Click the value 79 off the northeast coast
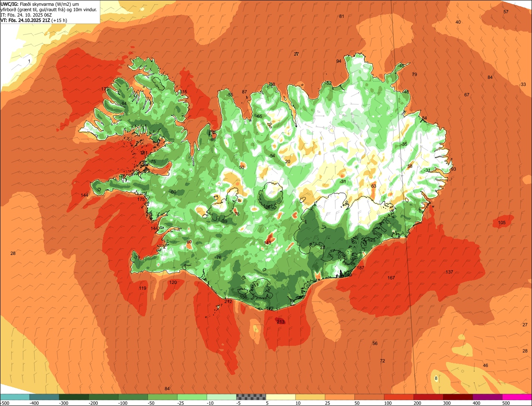 click(x=414, y=74)
